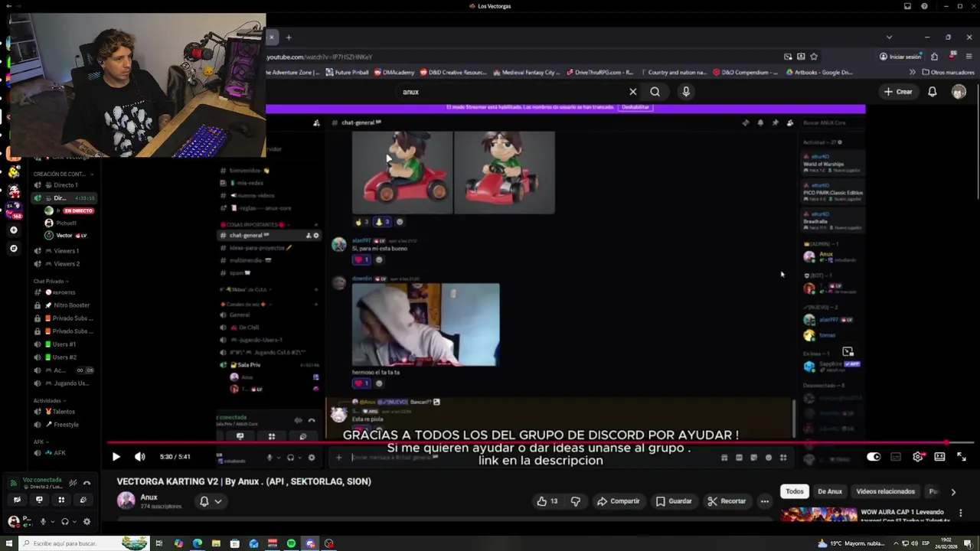
Task: Open YouTube notifications bell
Action: 933,92
